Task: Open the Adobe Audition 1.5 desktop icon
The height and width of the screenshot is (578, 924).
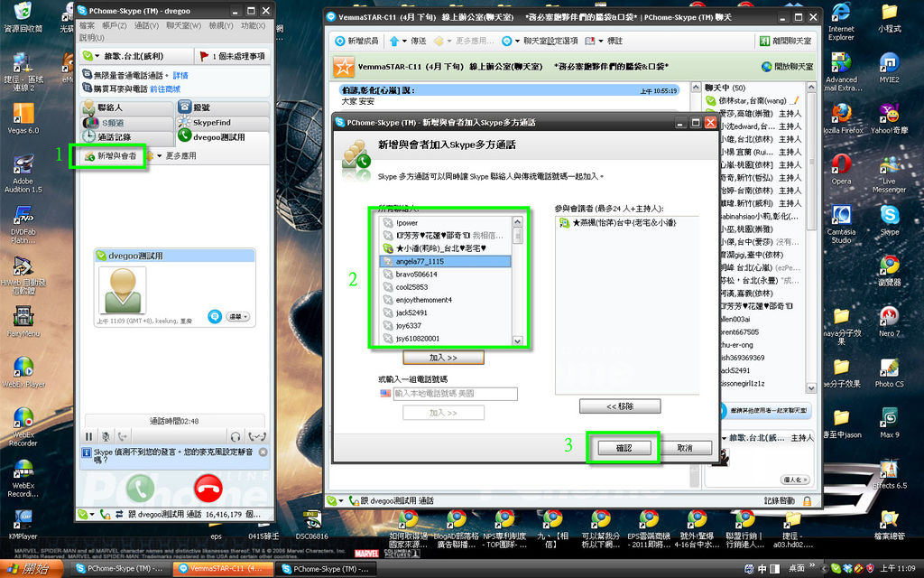Action: click(x=23, y=173)
